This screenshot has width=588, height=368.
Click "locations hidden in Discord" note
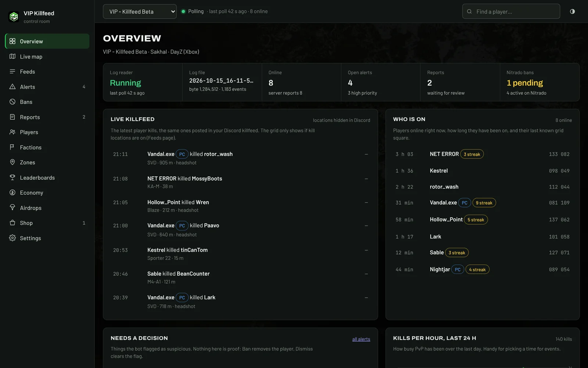click(341, 120)
